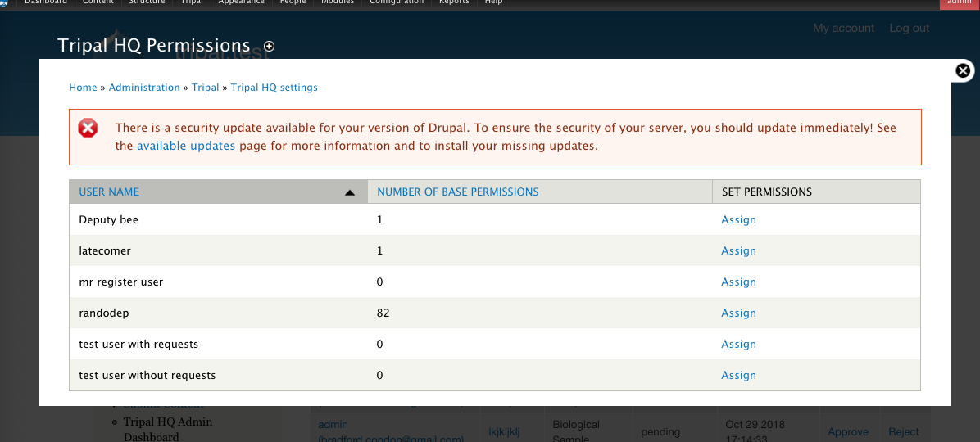980x442 pixels.
Task: Click the red error icon in the security warning
Action: pyautogui.click(x=88, y=129)
